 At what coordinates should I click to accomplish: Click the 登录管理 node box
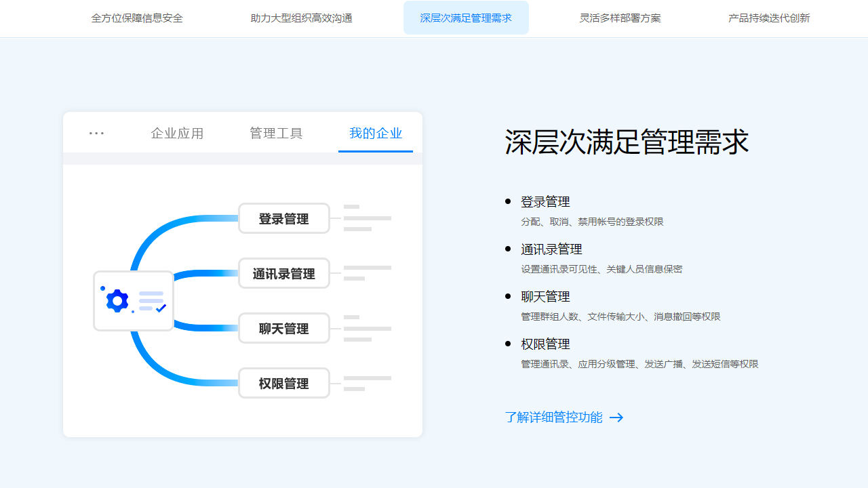click(283, 218)
